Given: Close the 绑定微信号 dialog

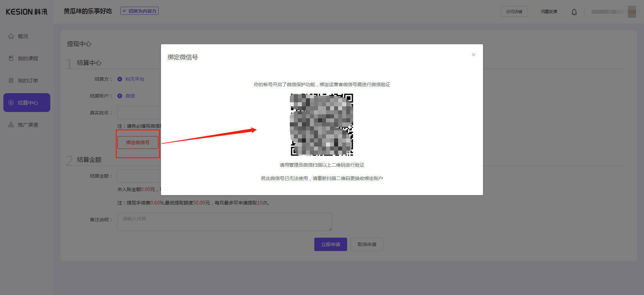Looking at the screenshot, I should (473, 55).
